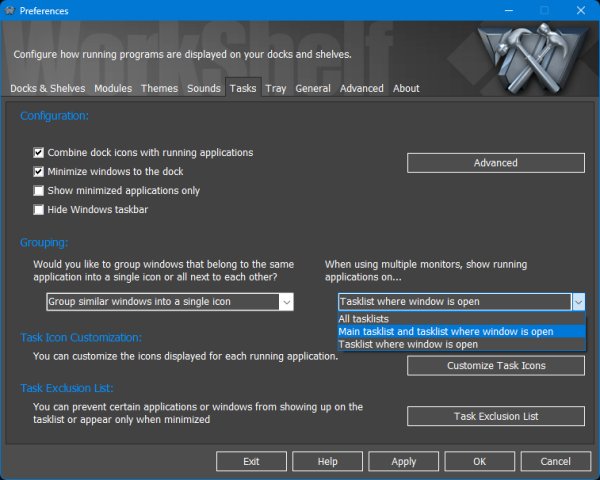Enable Show minimized applications only
Image resolution: width=600 pixels, height=480 pixels.
click(39, 191)
